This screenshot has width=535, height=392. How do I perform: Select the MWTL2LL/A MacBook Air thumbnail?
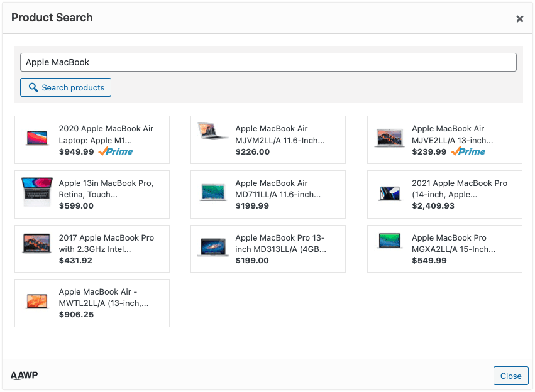37,301
